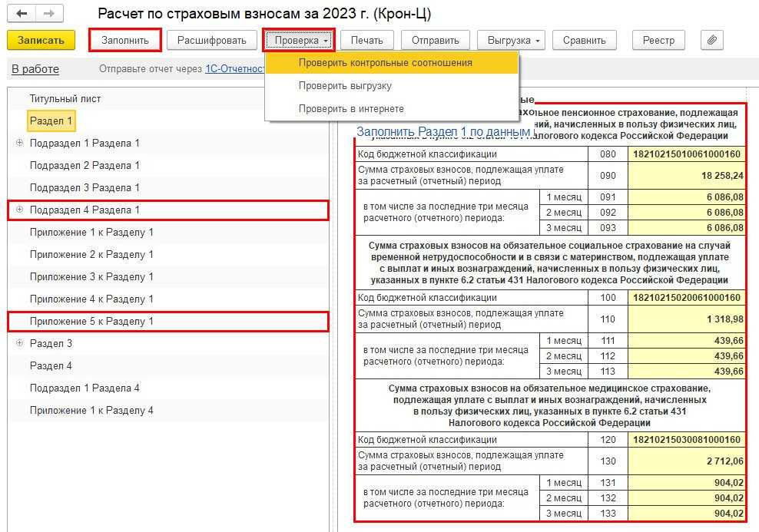Choose Проверить в интернете option
Image resolution: width=759 pixels, height=532 pixels.
pos(351,109)
